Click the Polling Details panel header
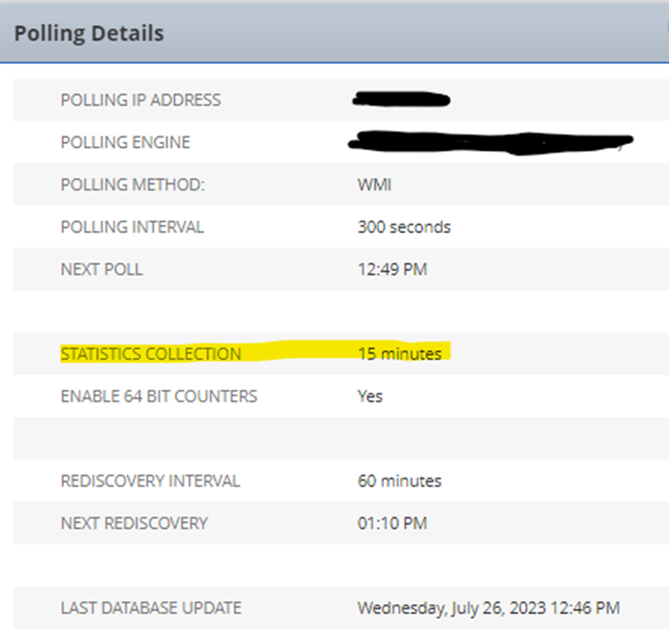This screenshot has height=644, width=669. [x=334, y=33]
